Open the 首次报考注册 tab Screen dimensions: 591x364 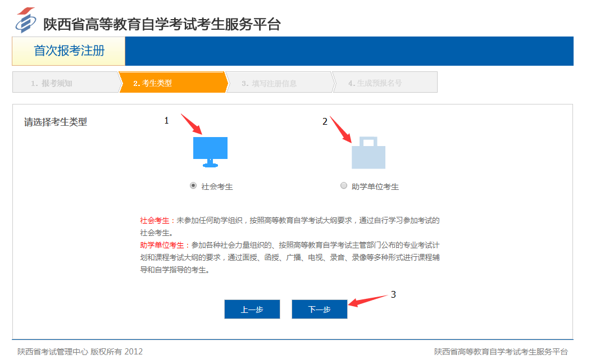(69, 51)
